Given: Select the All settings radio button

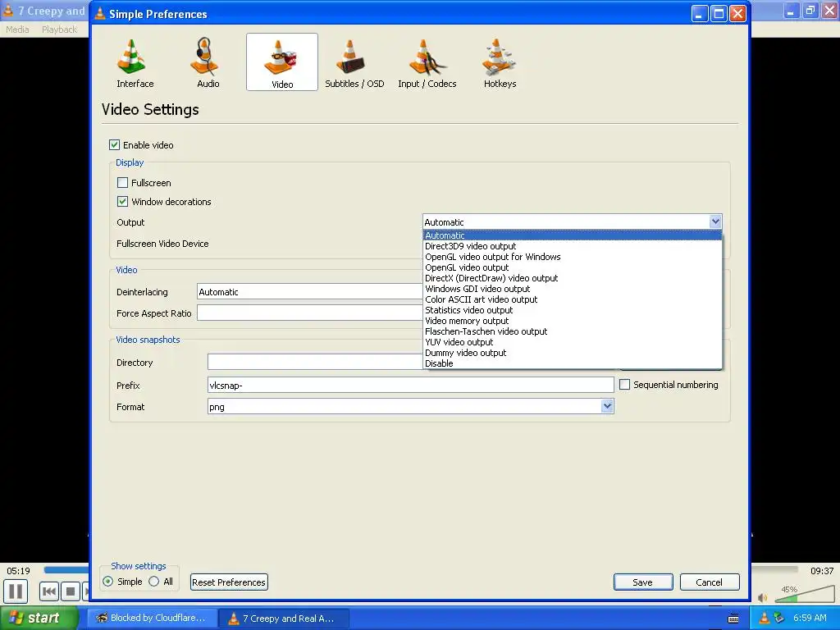Looking at the screenshot, I should click(x=154, y=582).
